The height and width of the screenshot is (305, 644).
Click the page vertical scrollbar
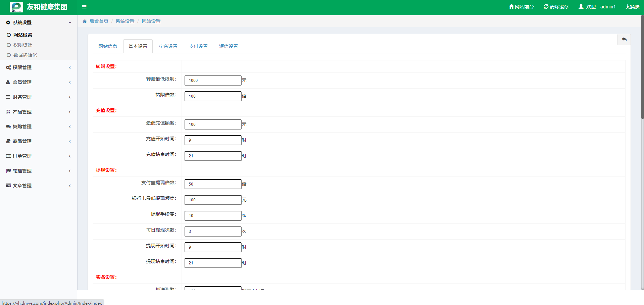(x=642, y=67)
